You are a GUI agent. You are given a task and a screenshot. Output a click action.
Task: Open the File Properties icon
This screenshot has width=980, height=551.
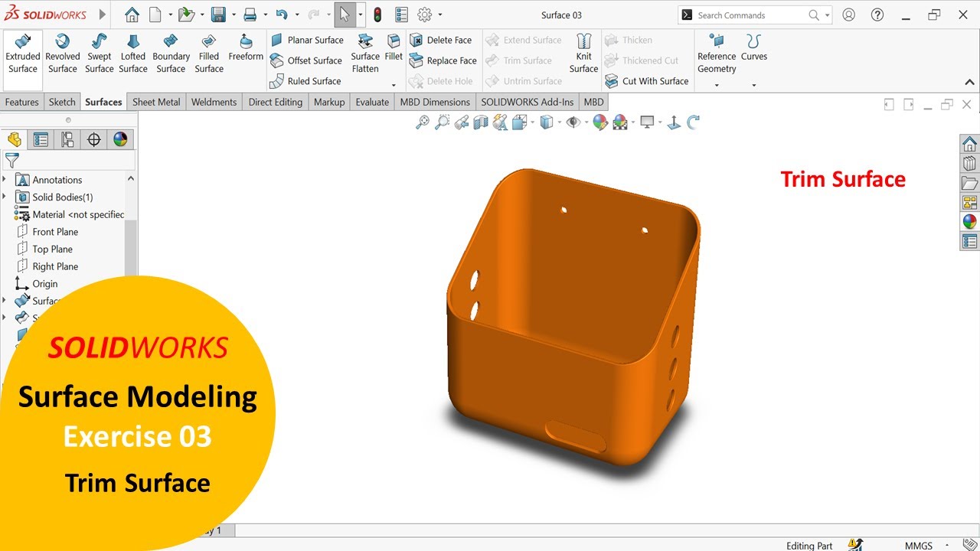[401, 15]
